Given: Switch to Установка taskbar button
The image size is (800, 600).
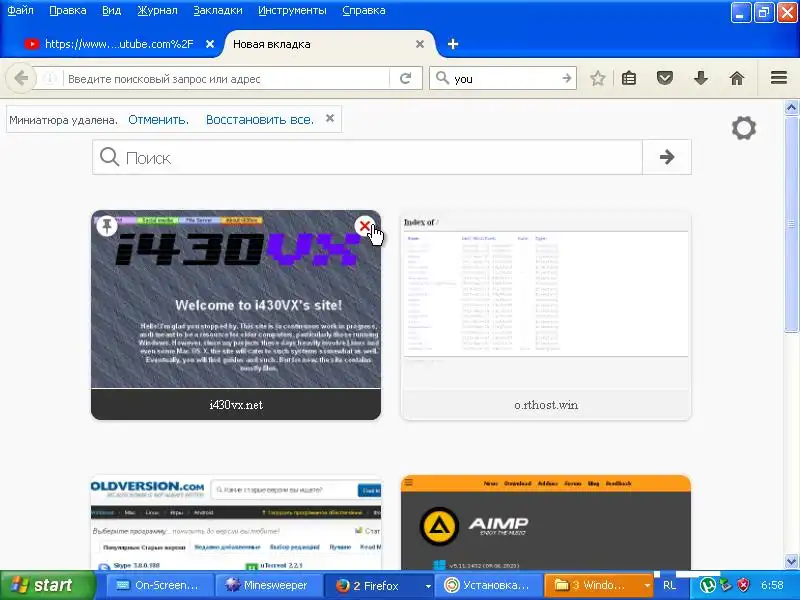Looking at the screenshot, I should click(x=487, y=585).
